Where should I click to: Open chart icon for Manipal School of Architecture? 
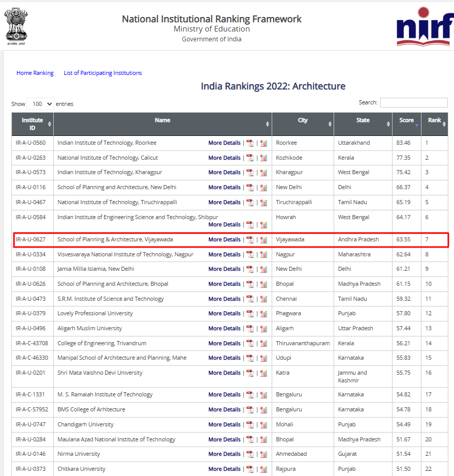click(x=264, y=358)
